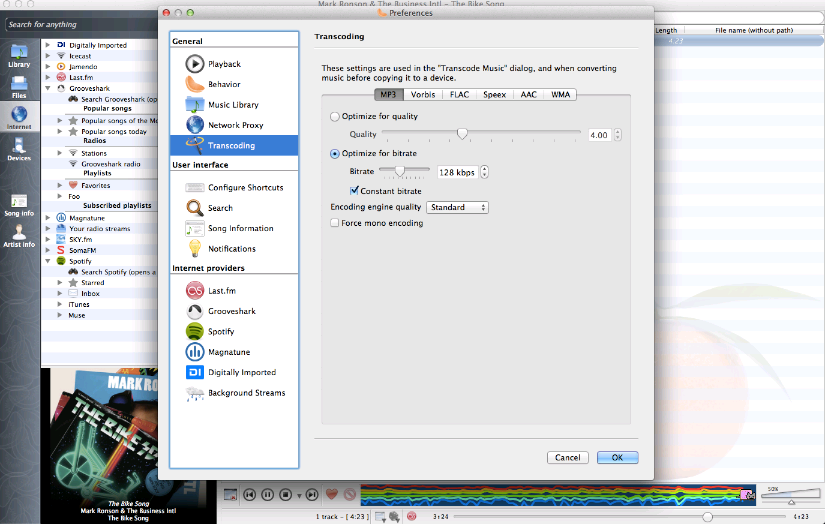Click the Quality slider handle
This screenshot has width=825, height=526.
click(462, 134)
